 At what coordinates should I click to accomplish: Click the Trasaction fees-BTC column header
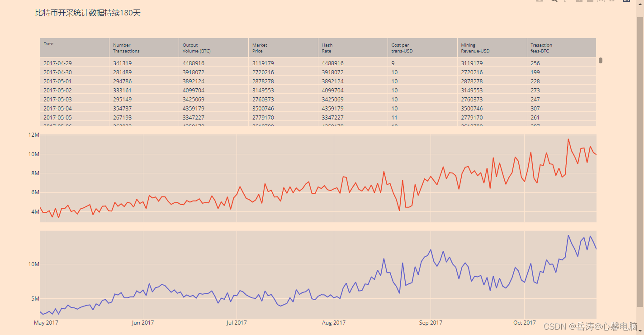(561, 48)
